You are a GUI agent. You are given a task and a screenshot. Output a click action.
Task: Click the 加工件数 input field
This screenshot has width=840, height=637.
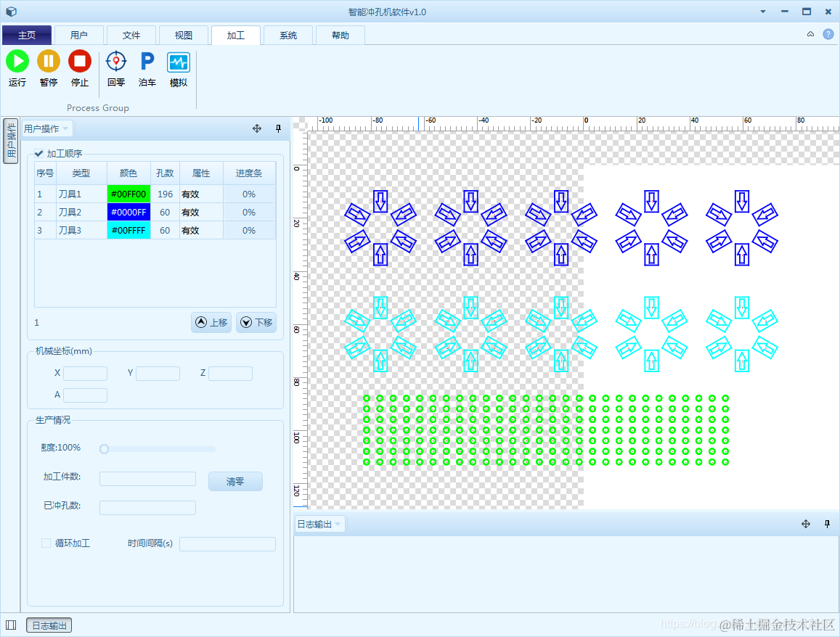[x=147, y=479]
